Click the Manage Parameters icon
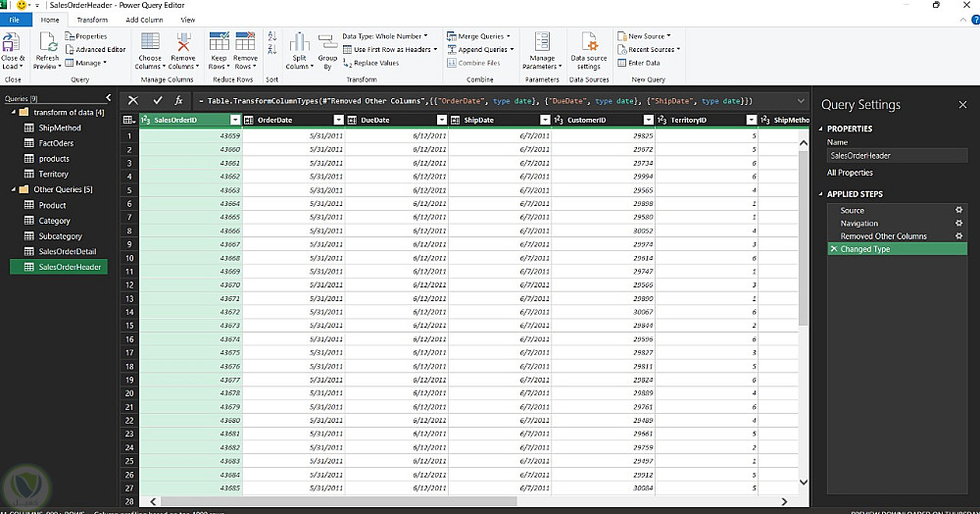 542,42
